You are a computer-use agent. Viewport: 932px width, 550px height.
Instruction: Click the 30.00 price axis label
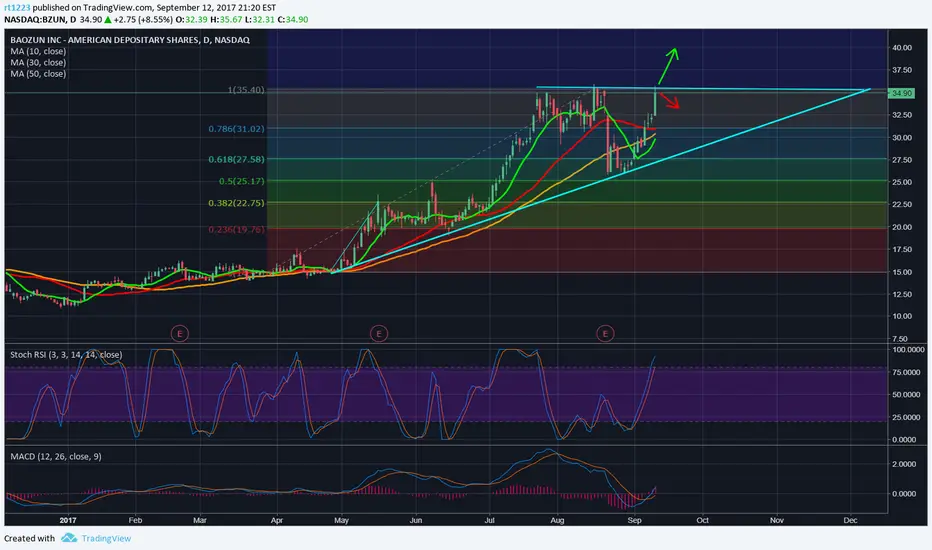(x=902, y=137)
